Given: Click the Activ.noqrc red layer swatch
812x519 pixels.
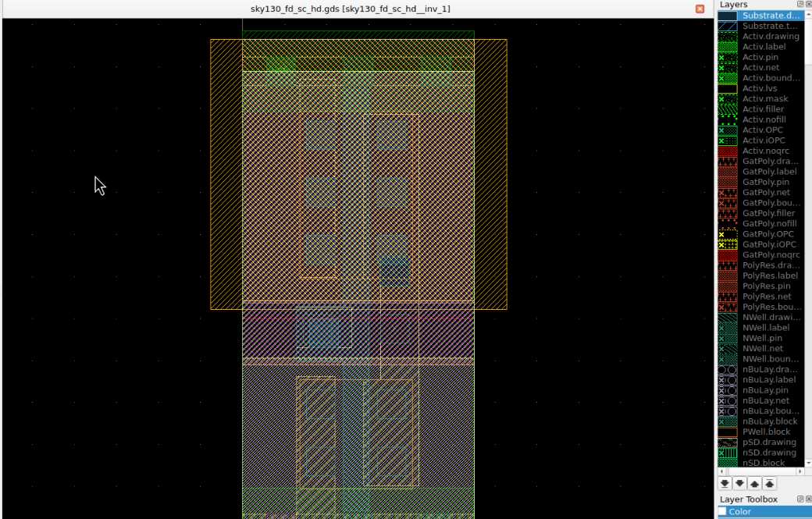Looking at the screenshot, I should pos(727,151).
